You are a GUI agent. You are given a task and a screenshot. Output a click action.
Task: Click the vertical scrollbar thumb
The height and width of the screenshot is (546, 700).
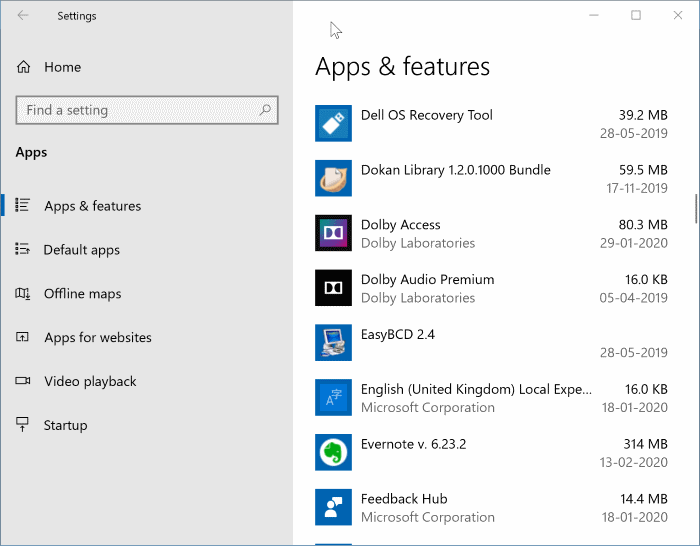pos(696,208)
